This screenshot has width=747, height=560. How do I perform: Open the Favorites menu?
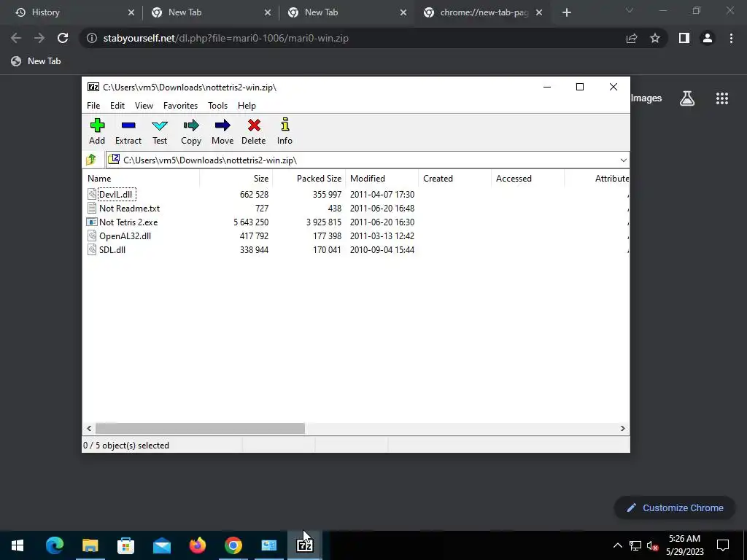point(180,106)
